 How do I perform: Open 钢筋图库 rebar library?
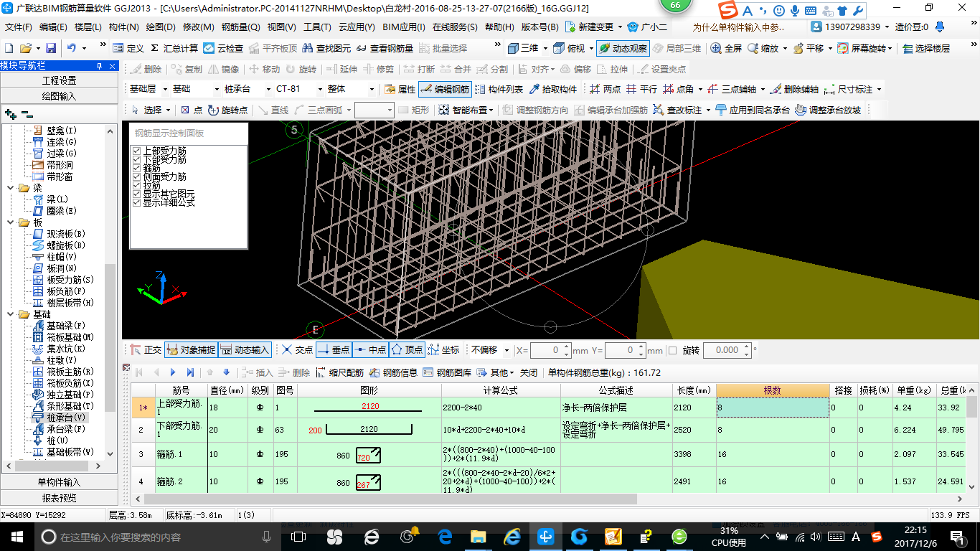[448, 372]
